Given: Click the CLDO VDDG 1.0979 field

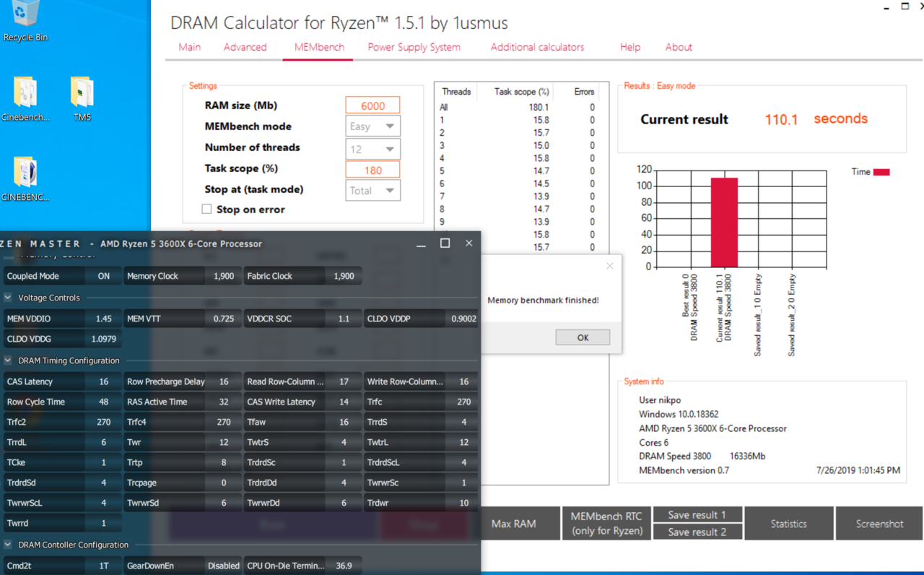Looking at the screenshot, I should (62, 339).
